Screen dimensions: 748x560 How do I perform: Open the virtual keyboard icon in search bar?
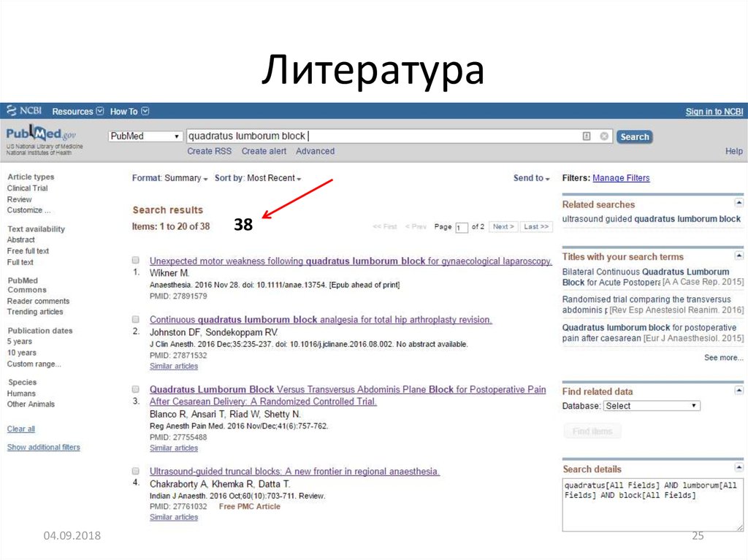pos(588,136)
